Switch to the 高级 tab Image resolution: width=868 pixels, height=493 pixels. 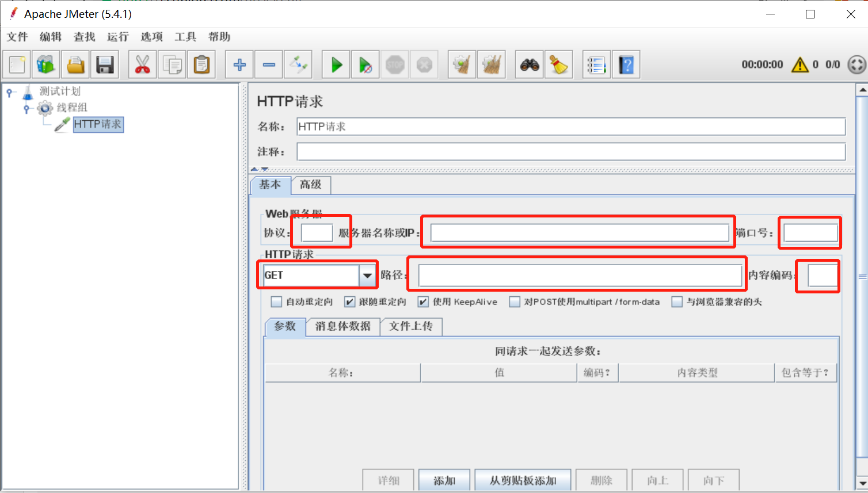pyautogui.click(x=311, y=185)
